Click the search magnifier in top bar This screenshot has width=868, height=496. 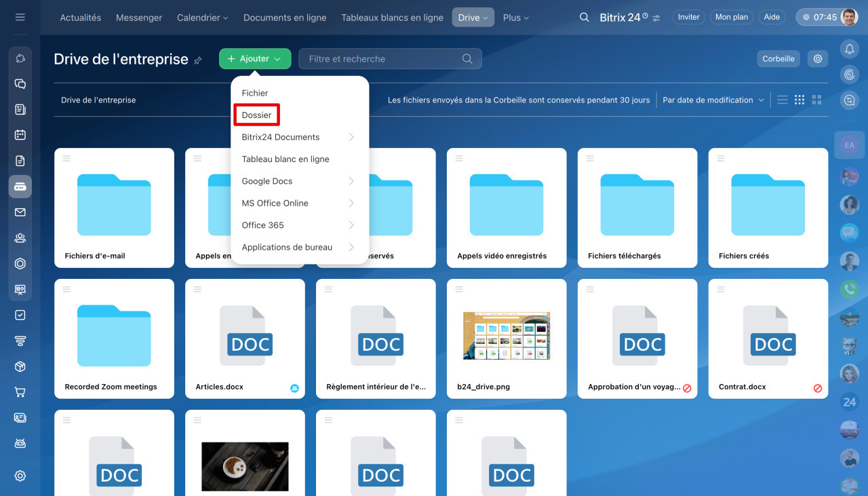click(584, 18)
